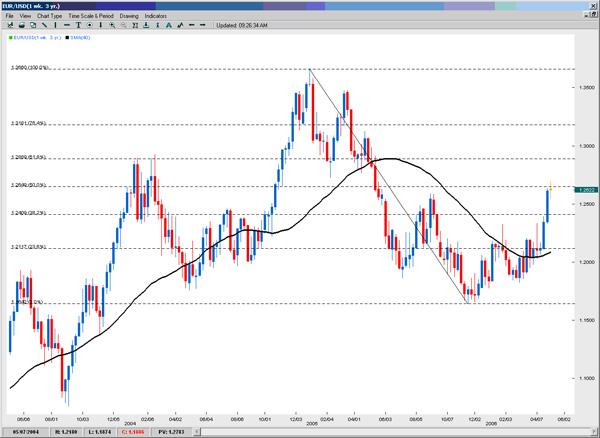600x438 pixels.
Task: Click the red 'C:' close value status cell
Action: (134, 432)
